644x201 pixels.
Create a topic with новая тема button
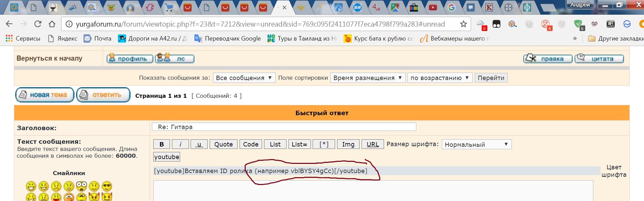(45, 95)
